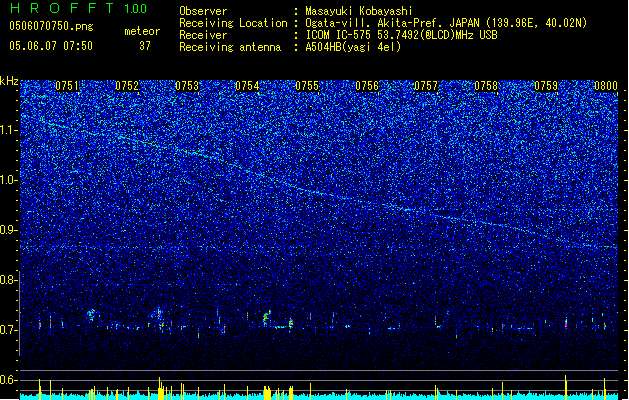Click the location text Ogata-vill. Akita-Pref. JAPAN
Image resolution: width=629 pixels, height=400 pixels.
[392, 23]
